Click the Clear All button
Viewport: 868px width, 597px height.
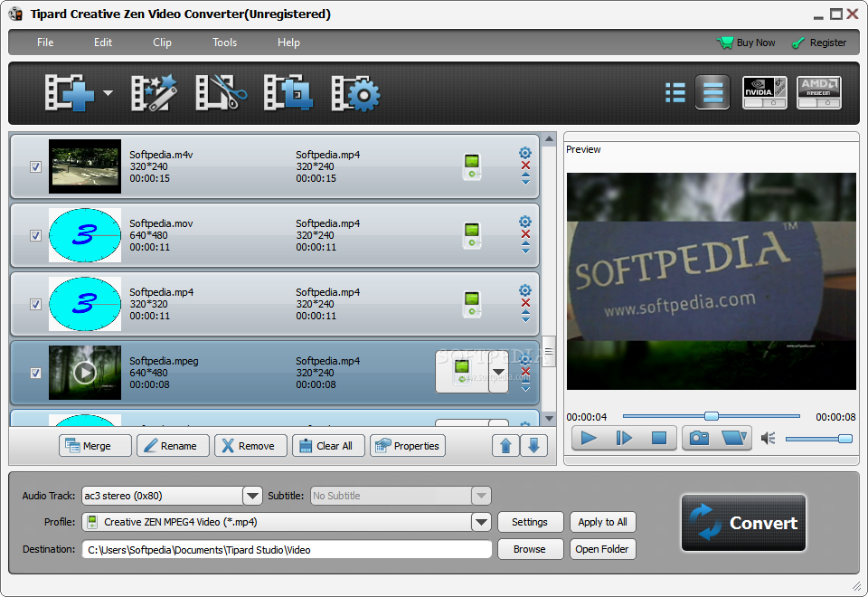pos(329,446)
